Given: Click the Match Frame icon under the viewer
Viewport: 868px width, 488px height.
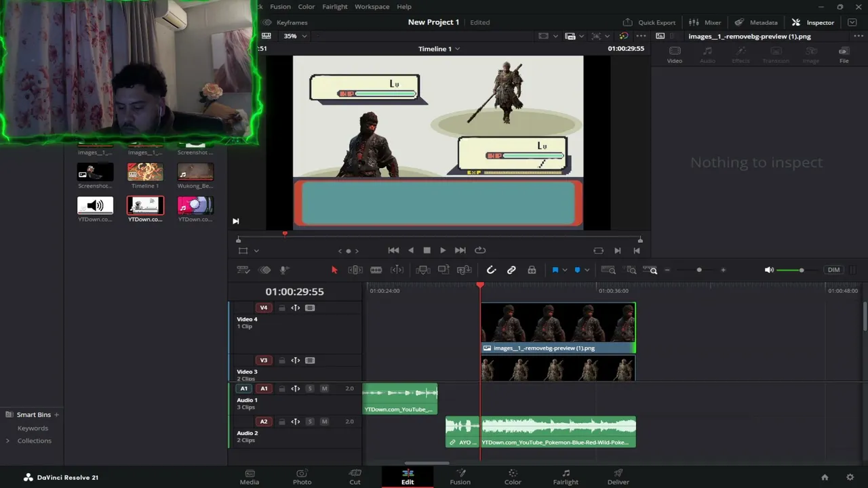Looking at the screenshot, I should [598, 250].
